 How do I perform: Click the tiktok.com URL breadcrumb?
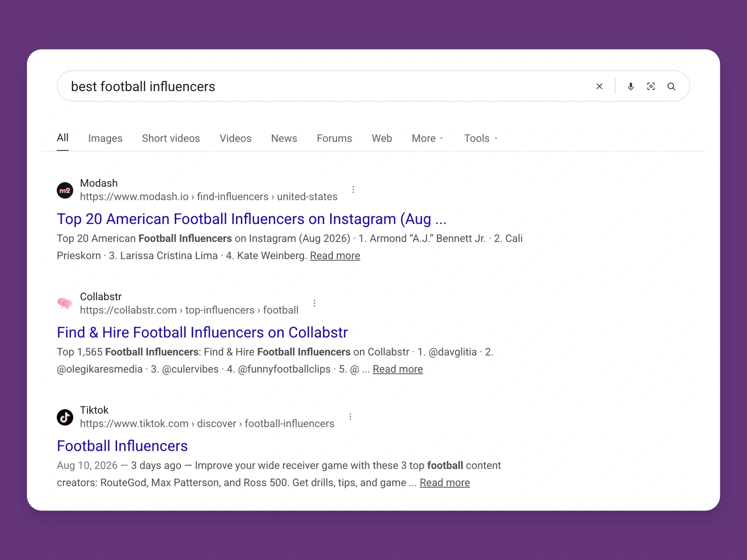(207, 424)
